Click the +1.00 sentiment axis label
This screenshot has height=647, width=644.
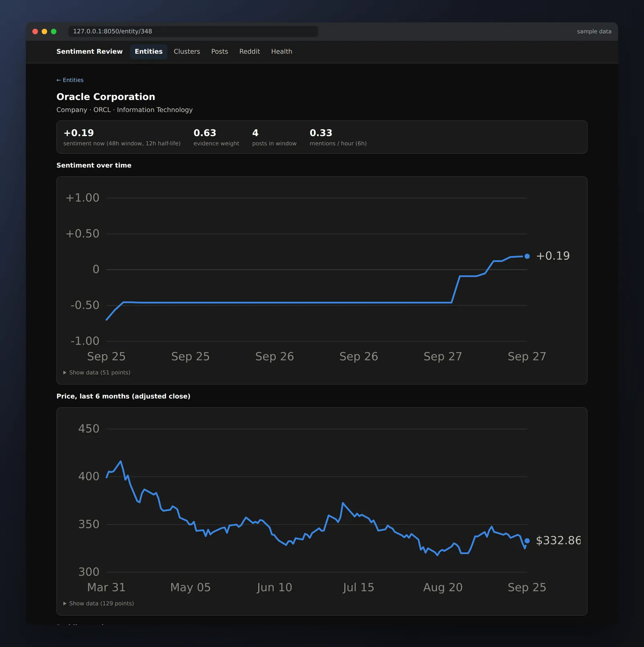point(83,198)
